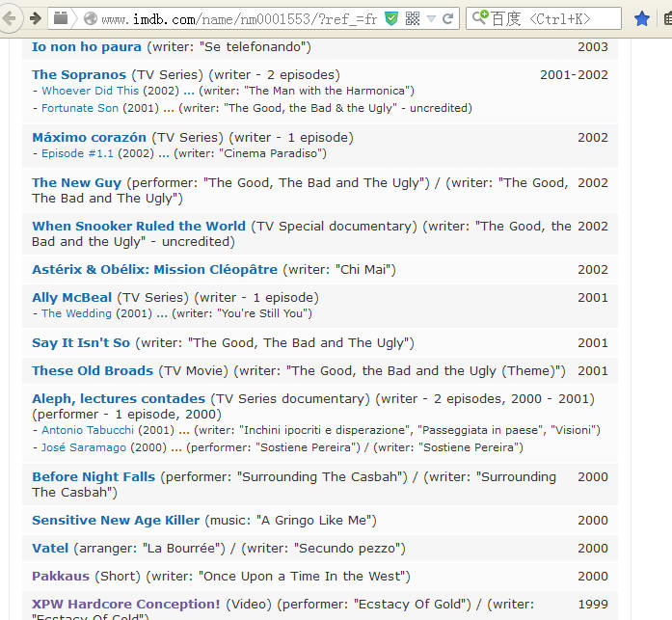Open the Say It Isn't So link
This screenshot has width=672, height=620.
click(81, 342)
